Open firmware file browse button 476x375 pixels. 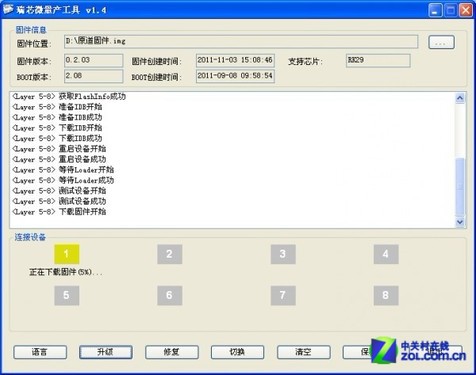point(441,42)
